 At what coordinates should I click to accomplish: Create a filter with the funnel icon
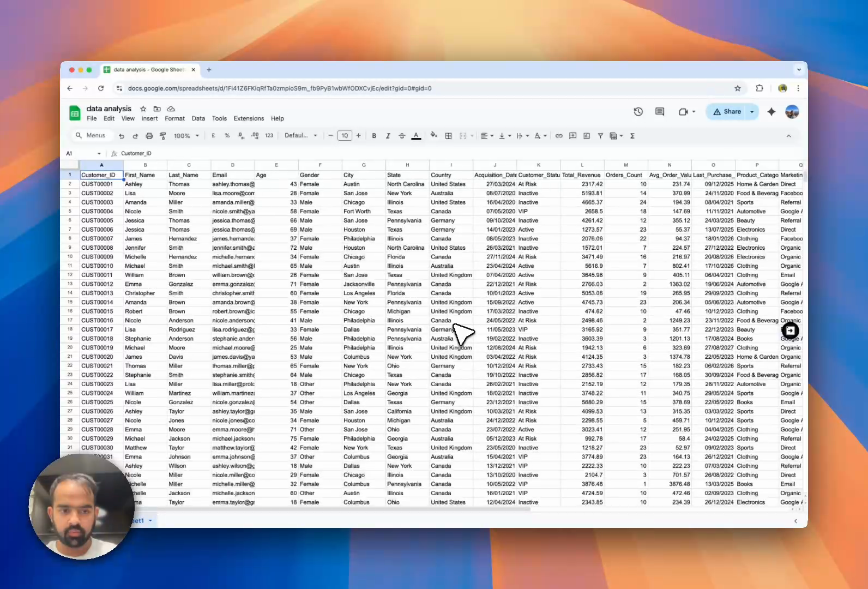pos(600,136)
